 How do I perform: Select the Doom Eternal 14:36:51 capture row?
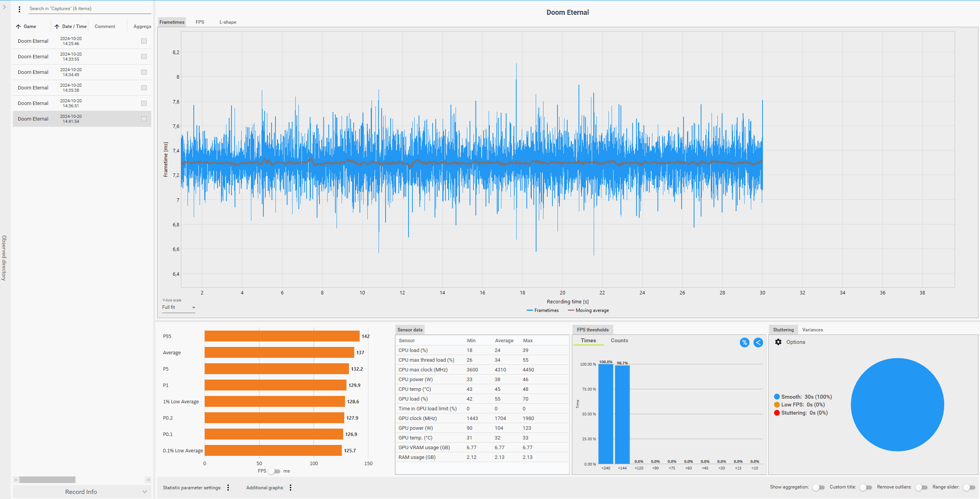coord(82,103)
